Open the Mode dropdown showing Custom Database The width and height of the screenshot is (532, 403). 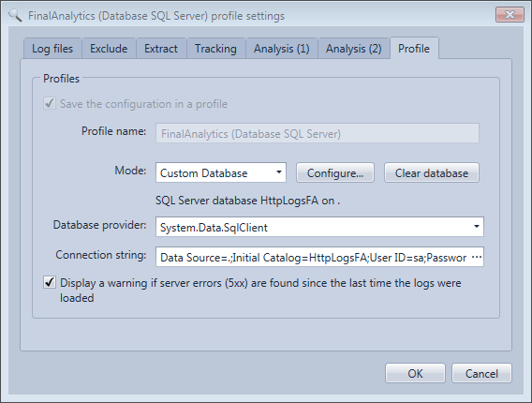[x=221, y=172]
